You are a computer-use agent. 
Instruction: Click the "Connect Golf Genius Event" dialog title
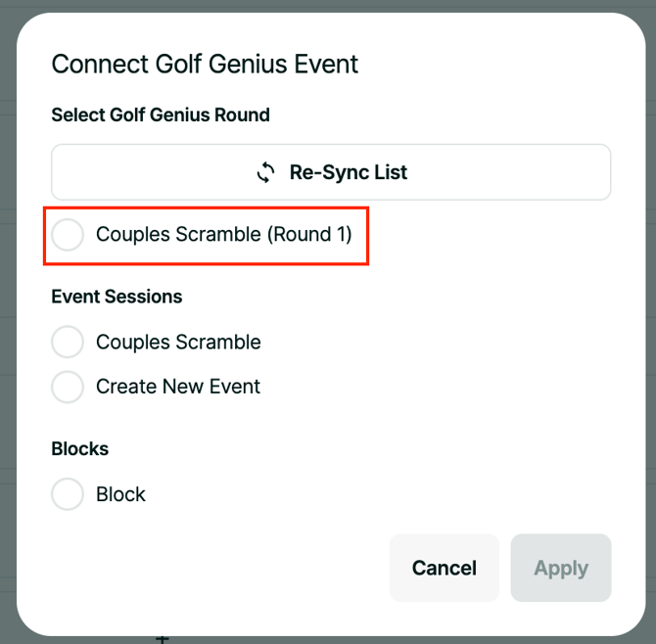pos(205,65)
